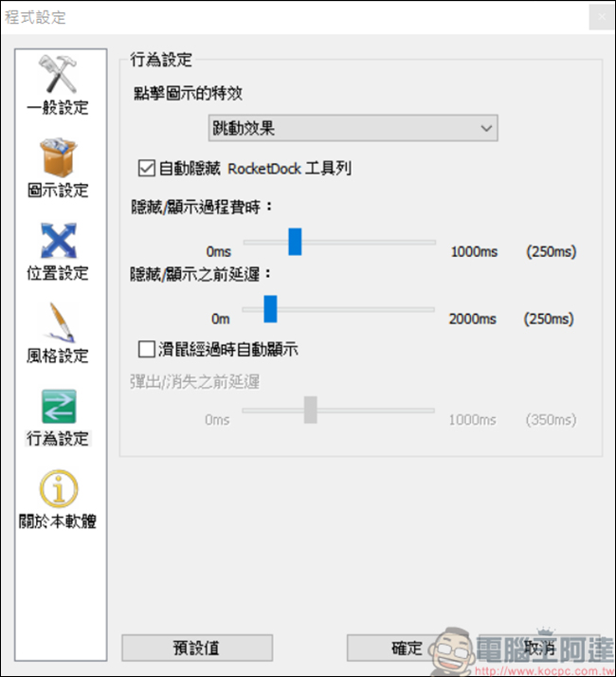
Task: Cancel with the 取消 button
Action: pyautogui.click(x=539, y=648)
